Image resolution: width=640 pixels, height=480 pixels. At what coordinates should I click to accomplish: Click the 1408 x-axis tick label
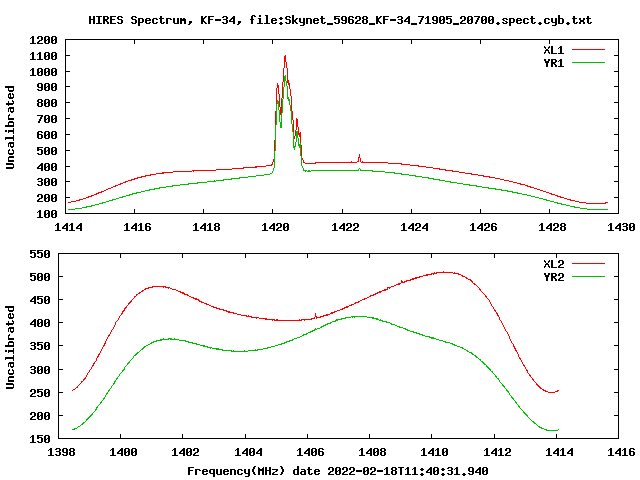(372, 452)
